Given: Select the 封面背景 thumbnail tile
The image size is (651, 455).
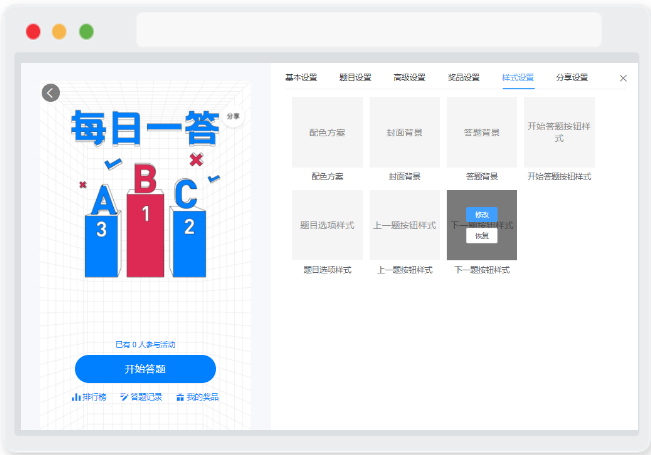Looking at the screenshot, I should click(x=405, y=132).
